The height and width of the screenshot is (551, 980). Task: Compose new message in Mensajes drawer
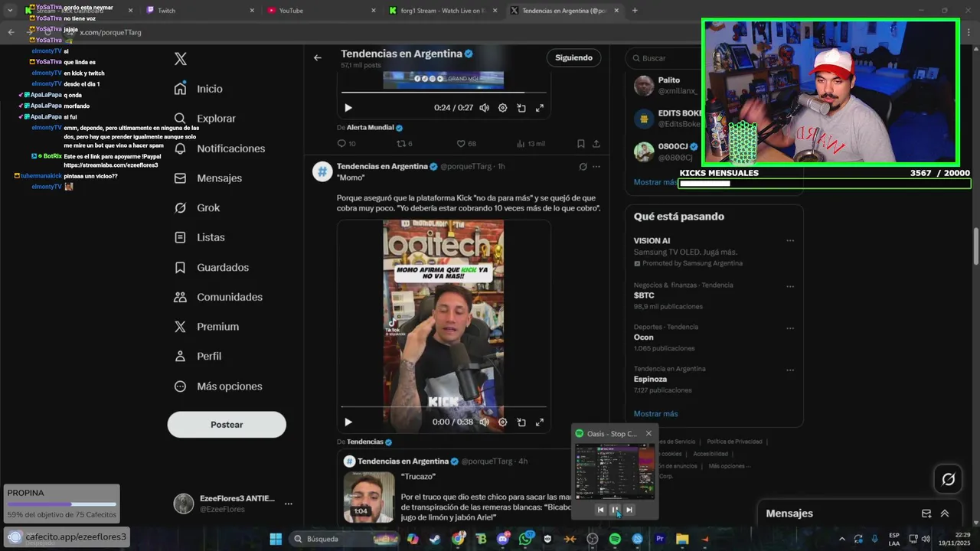(926, 514)
